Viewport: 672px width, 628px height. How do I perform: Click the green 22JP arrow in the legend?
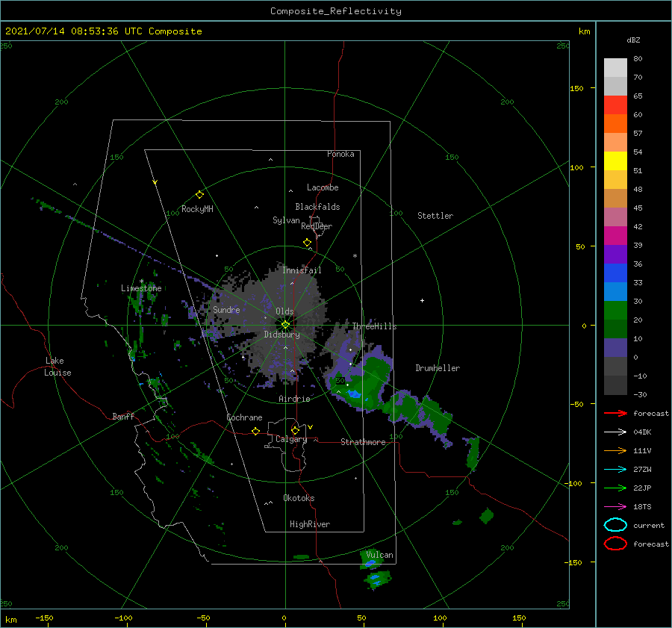click(615, 488)
